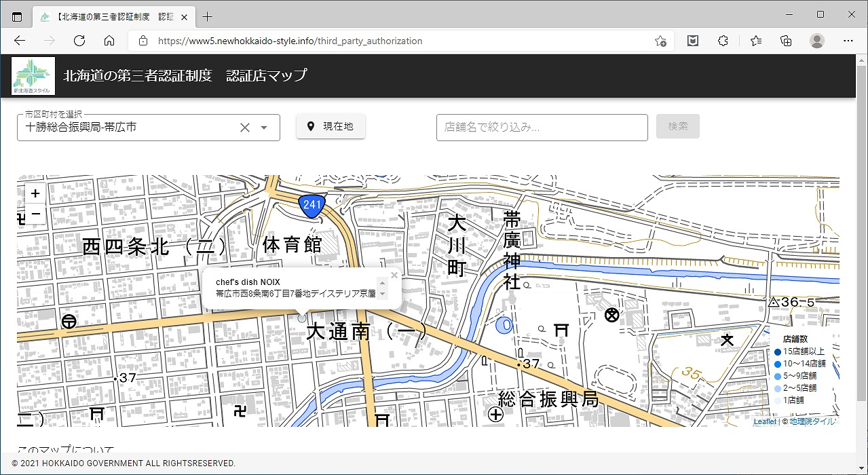Go back to the previous page
Viewport: 868px width, 475px height.
pyautogui.click(x=20, y=41)
